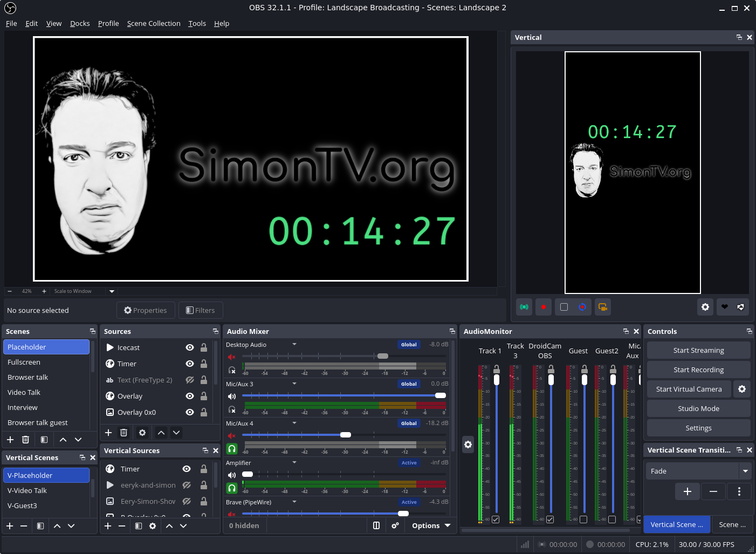
Task: Add a vertical transition with plus button
Action: [x=688, y=491]
